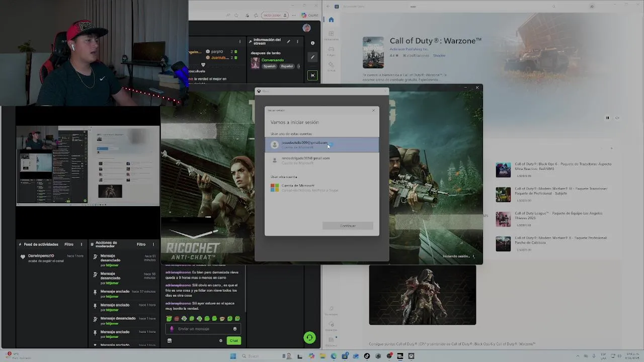Select the renzodelgado309@gmail.com account
The height and width of the screenshot is (362, 644).
tap(322, 160)
